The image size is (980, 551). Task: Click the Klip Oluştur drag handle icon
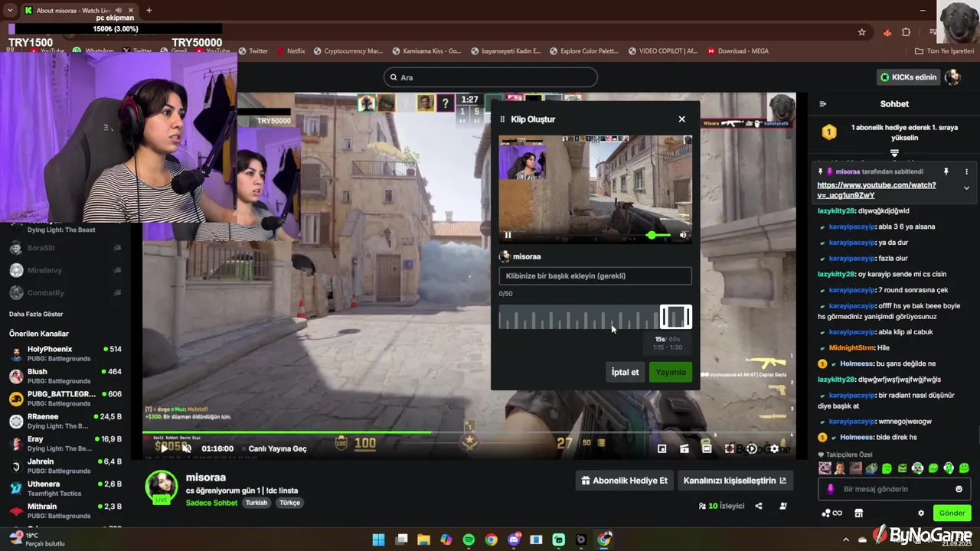[503, 119]
